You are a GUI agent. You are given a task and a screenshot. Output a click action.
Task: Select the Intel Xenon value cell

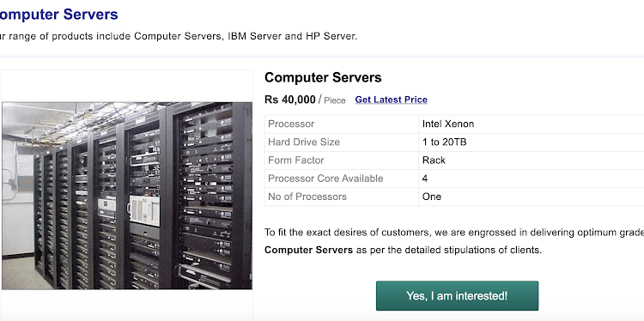[531, 124]
